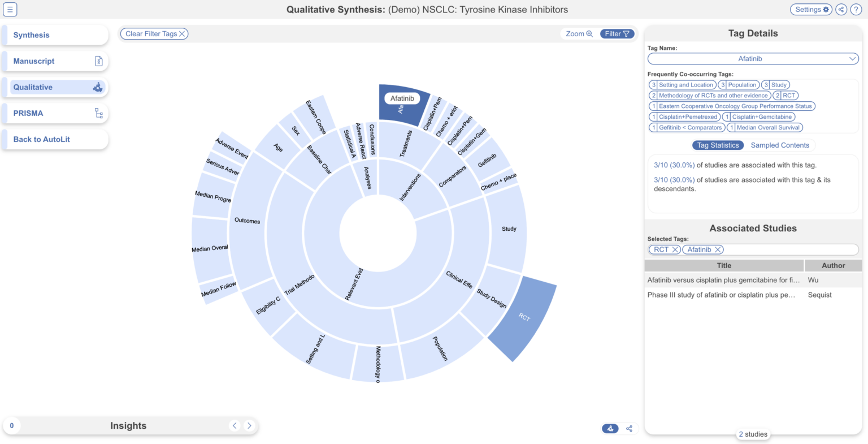Click the PRISMA flowchart icon
The width and height of the screenshot is (868, 444).
pos(98,113)
